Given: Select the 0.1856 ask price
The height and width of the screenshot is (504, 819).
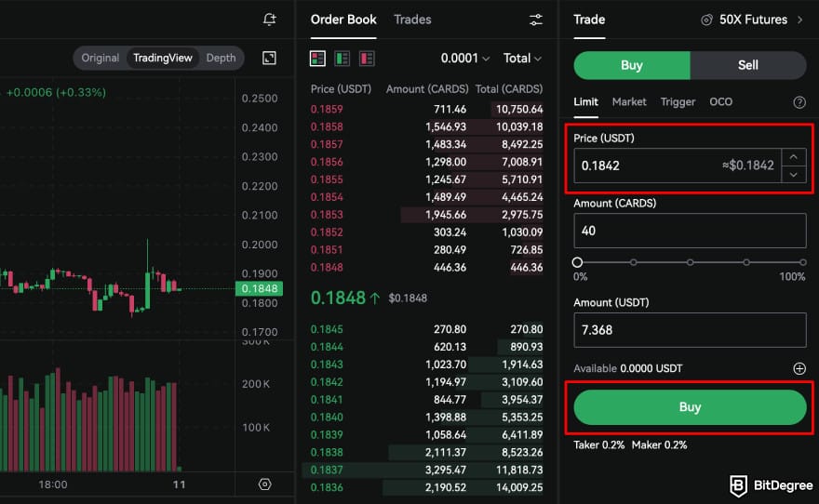Looking at the screenshot, I should pos(327,162).
